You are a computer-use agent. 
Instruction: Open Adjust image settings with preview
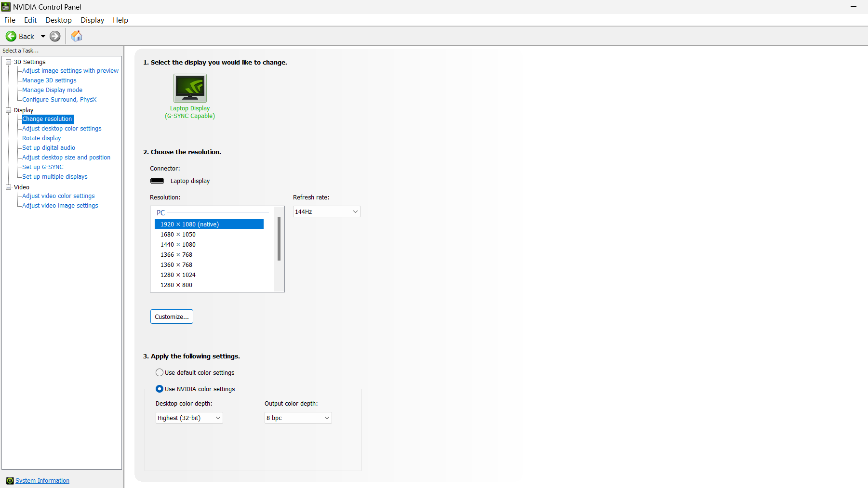(70, 70)
